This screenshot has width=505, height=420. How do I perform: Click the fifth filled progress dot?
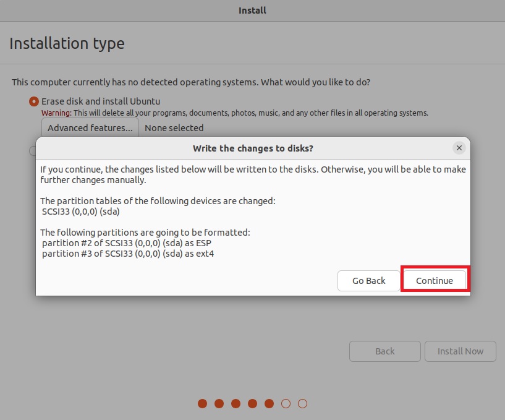pyautogui.click(x=269, y=403)
